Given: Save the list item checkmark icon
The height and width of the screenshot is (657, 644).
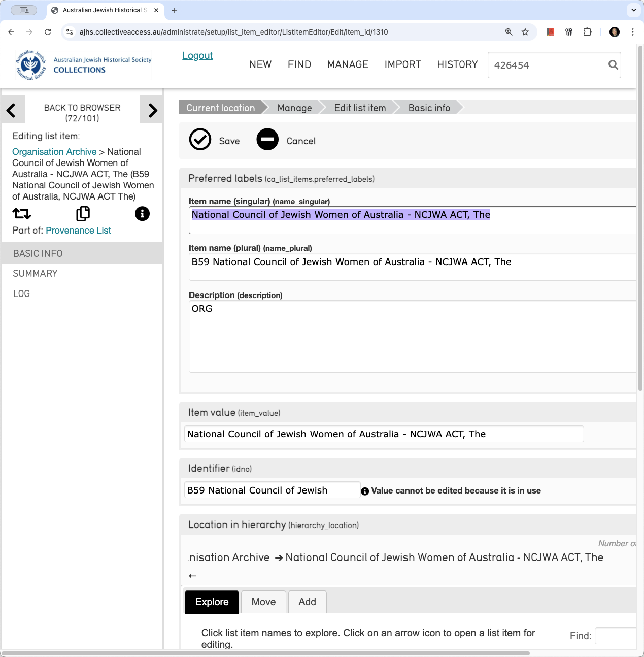Looking at the screenshot, I should [x=200, y=139].
